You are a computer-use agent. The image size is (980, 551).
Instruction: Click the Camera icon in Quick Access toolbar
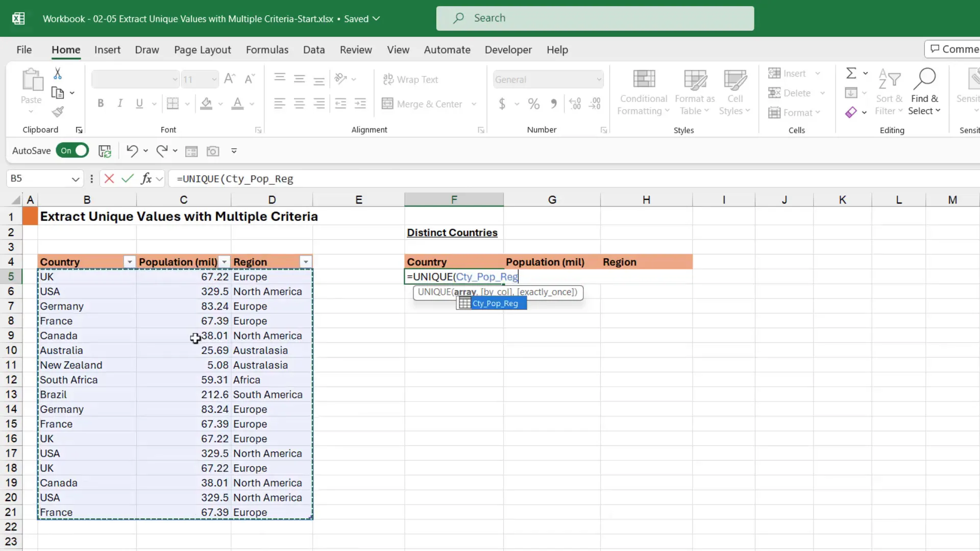[x=213, y=151]
